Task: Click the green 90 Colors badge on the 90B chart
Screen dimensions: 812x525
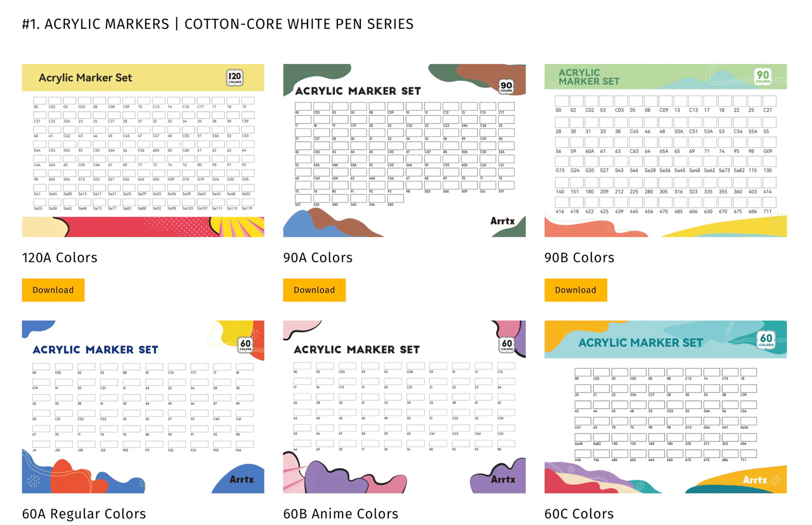Action: pos(763,77)
